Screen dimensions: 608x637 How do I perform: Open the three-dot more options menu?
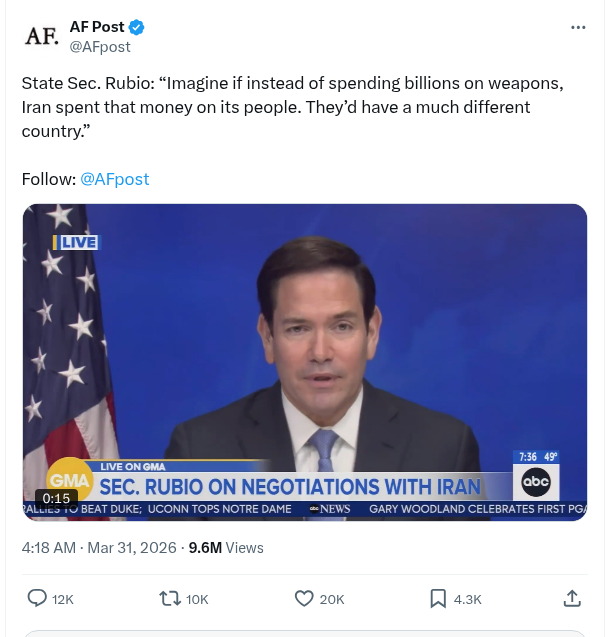tap(578, 27)
